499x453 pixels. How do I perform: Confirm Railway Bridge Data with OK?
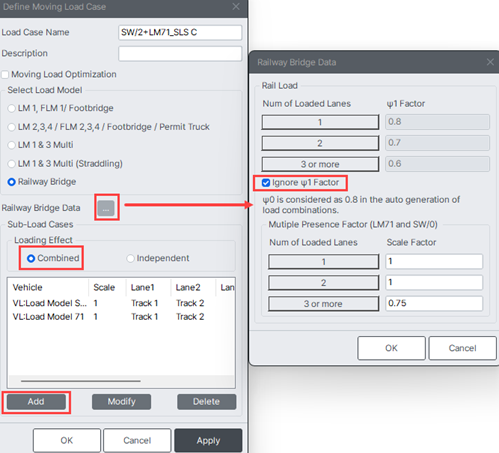[391, 348]
